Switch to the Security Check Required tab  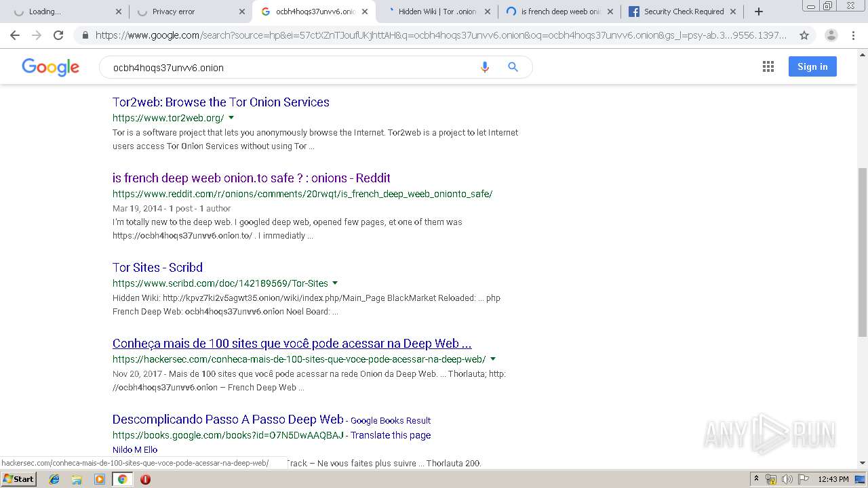pos(682,12)
